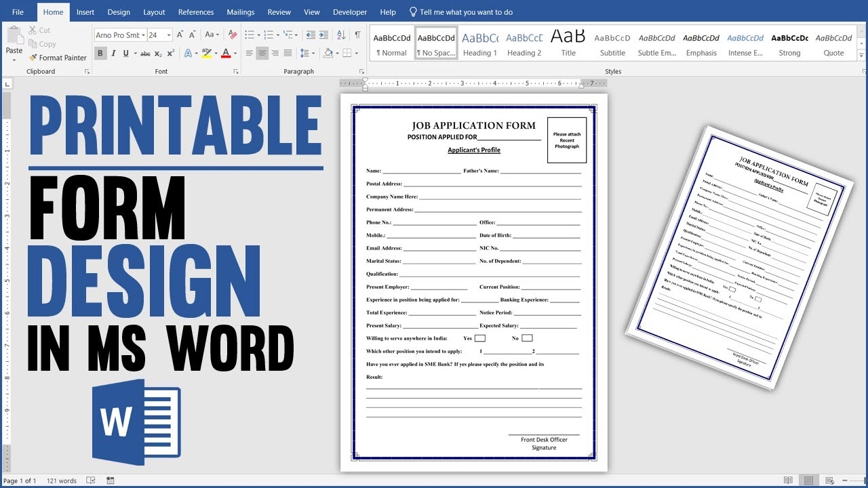Sort the selected text

[341, 35]
